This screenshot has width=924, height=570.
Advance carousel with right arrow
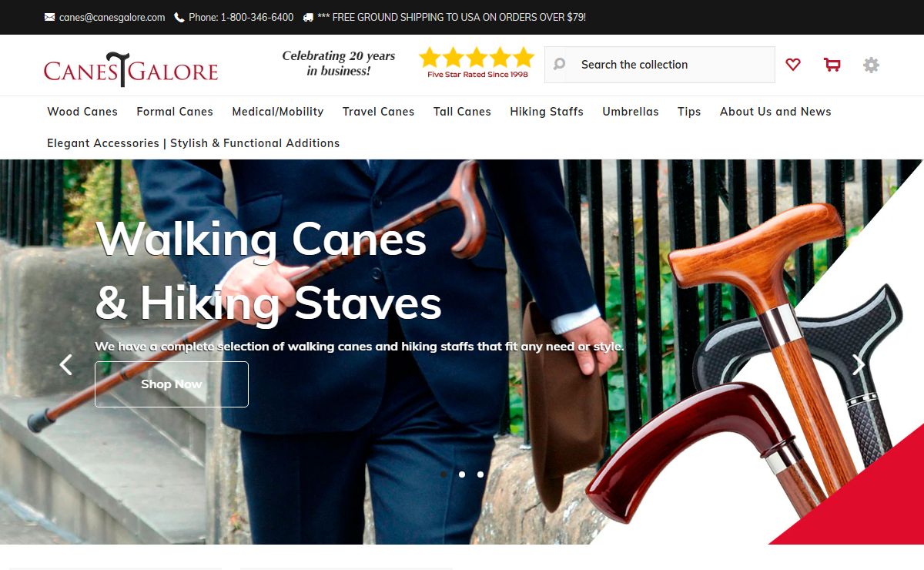[859, 364]
